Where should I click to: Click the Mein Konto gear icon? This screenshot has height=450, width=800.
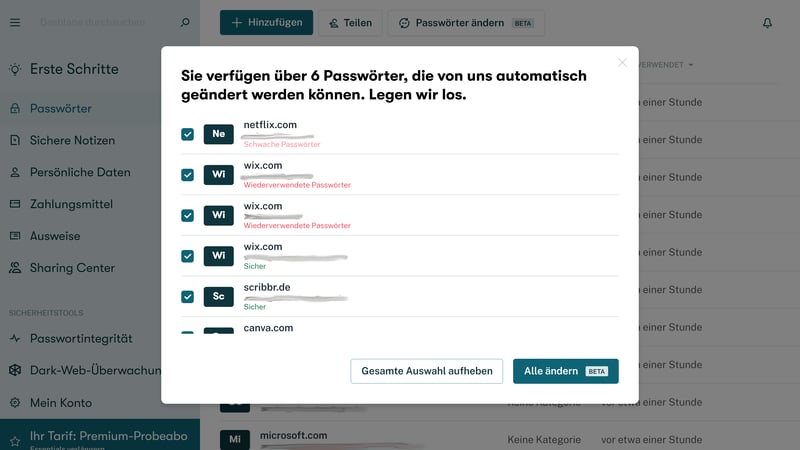[15, 403]
